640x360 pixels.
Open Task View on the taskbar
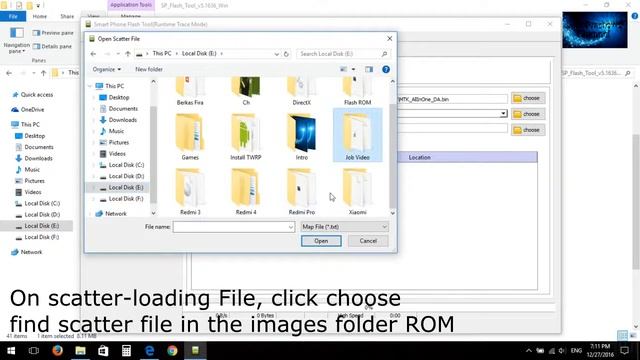(x=34, y=351)
